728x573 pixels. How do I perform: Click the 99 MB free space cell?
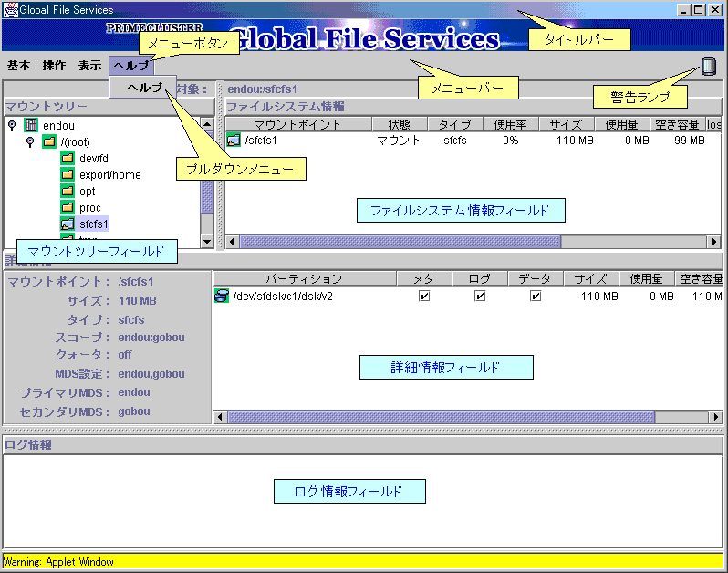coord(690,141)
